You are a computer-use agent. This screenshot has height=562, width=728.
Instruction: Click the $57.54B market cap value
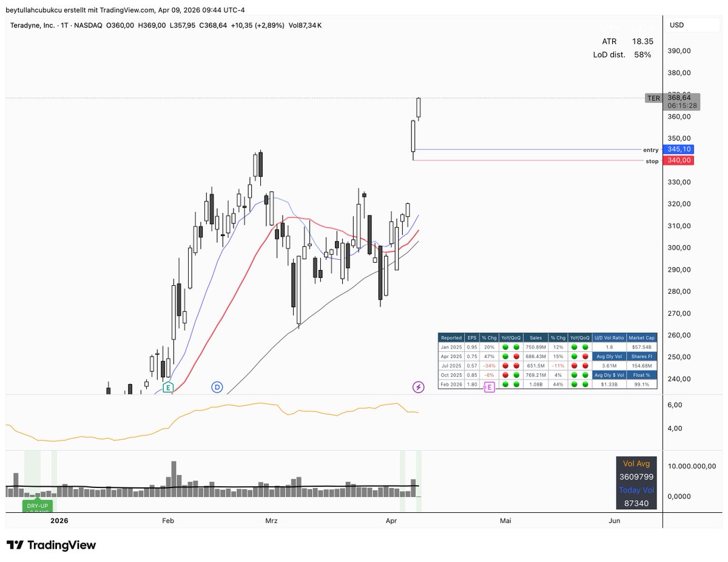click(x=641, y=347)
